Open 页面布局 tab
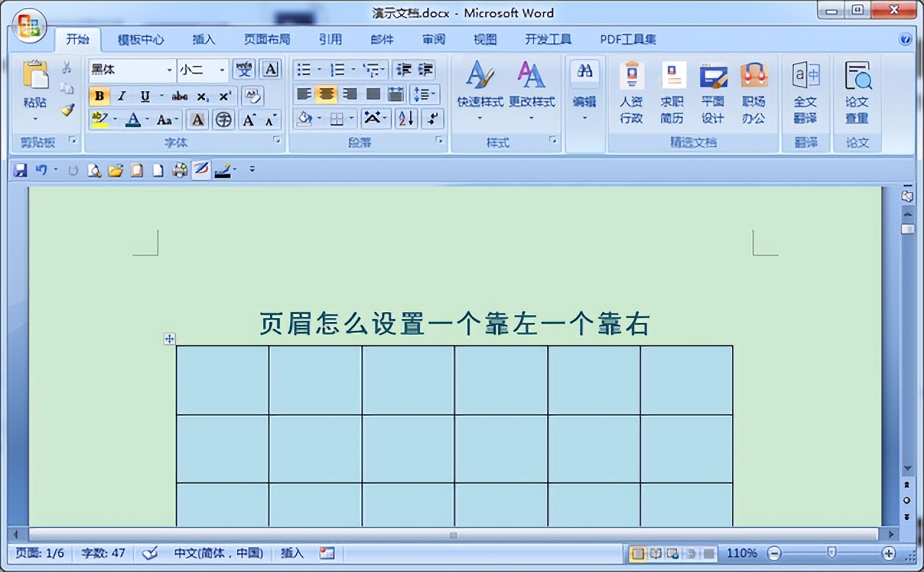Image resolution: width=924 pixels, height=572 pixels. coord(266,40)
